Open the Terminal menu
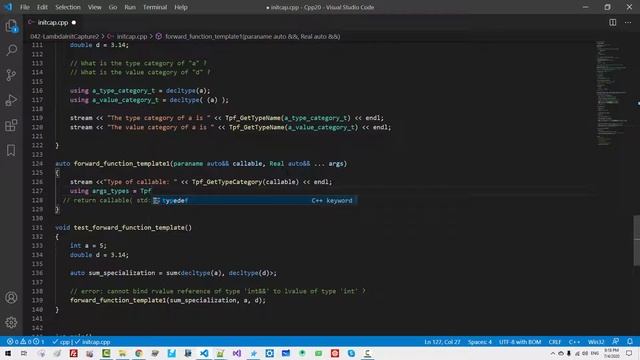This screenshot has height=360, width=640. (x=155, y=7)
